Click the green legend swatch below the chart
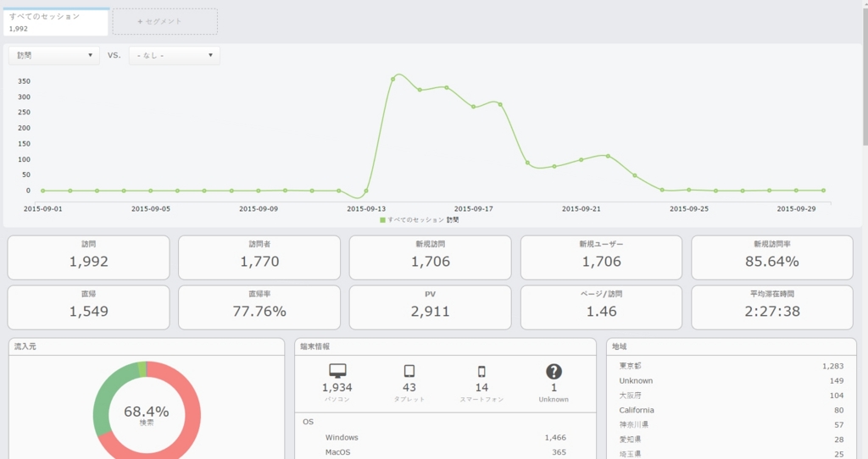The width and height of the screenshot is (868, 459). point(382,220)
